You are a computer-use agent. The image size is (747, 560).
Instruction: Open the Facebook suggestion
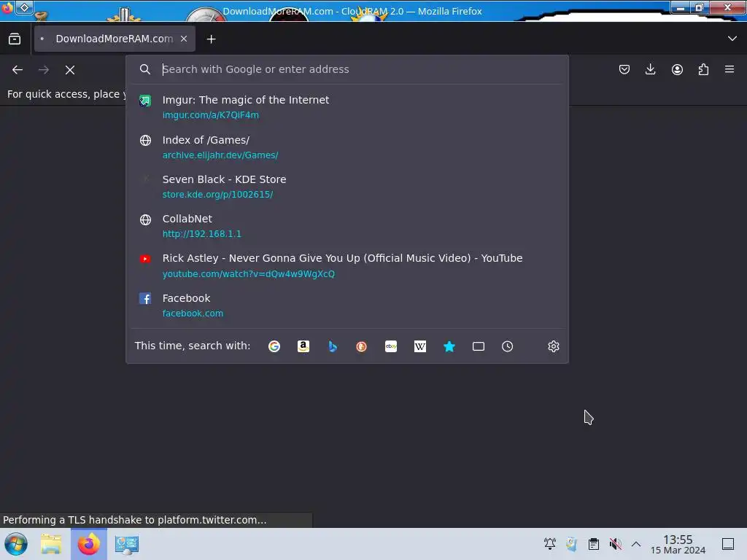[347, 306]
